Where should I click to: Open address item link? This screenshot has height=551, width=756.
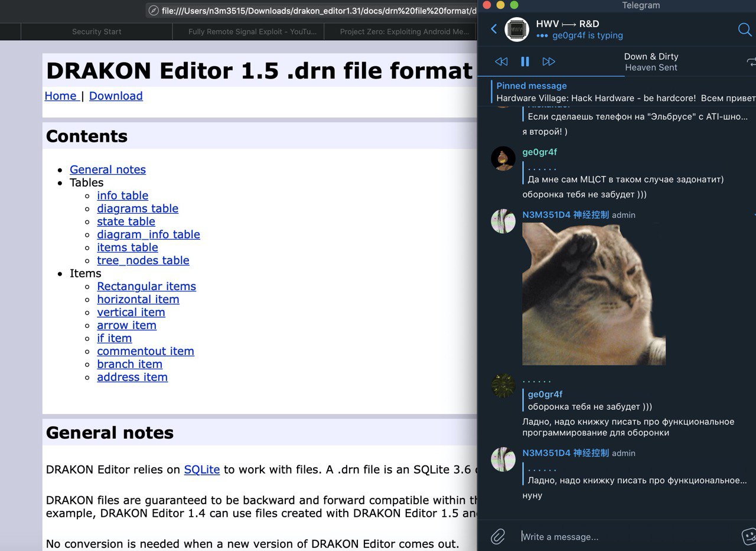[132, 377]
